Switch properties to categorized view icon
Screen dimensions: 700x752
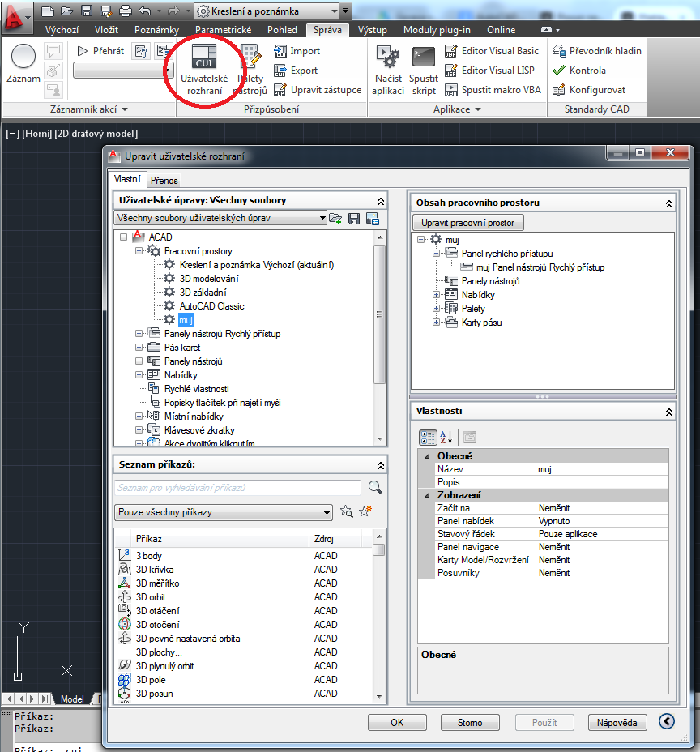(428, 437)
